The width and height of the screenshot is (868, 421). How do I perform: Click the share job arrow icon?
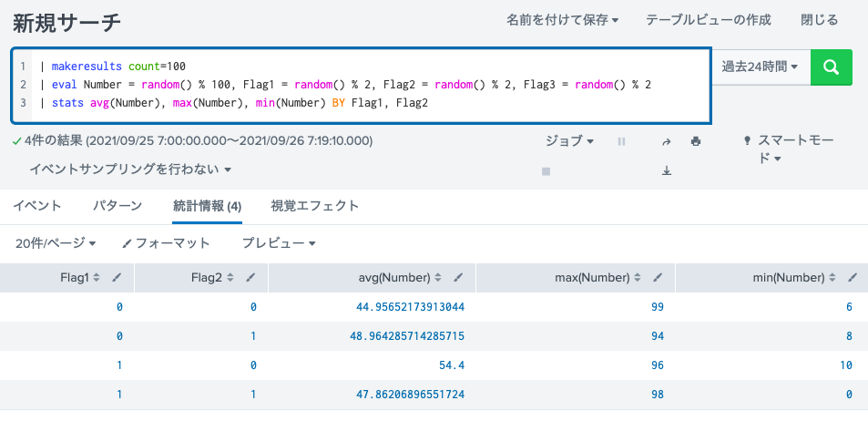click(667, 142)
